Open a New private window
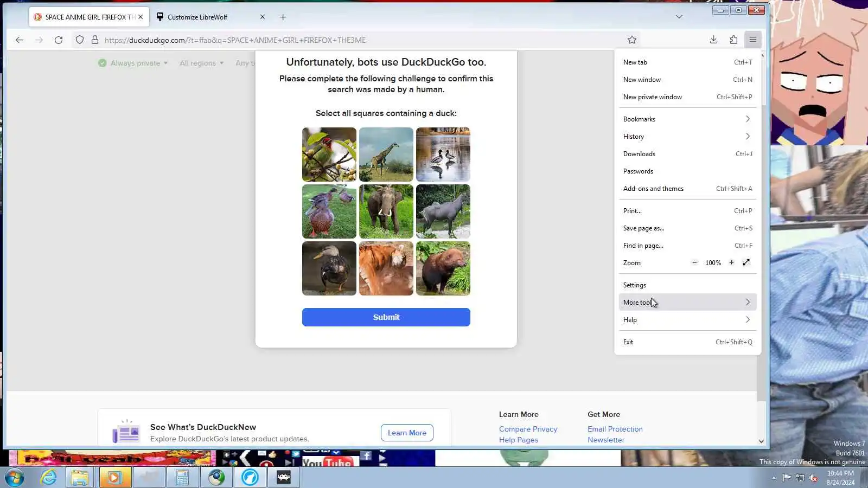Image resolution: width=868 pixels, height=488 pixels. click(x=688, y=97)
